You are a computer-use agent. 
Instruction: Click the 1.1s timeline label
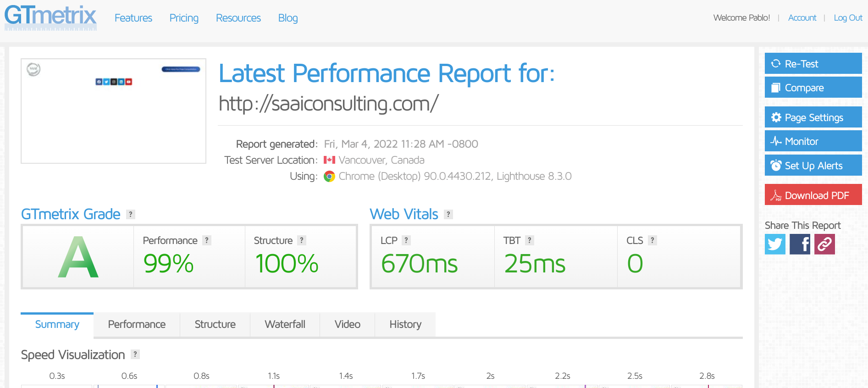pos(274,376)
